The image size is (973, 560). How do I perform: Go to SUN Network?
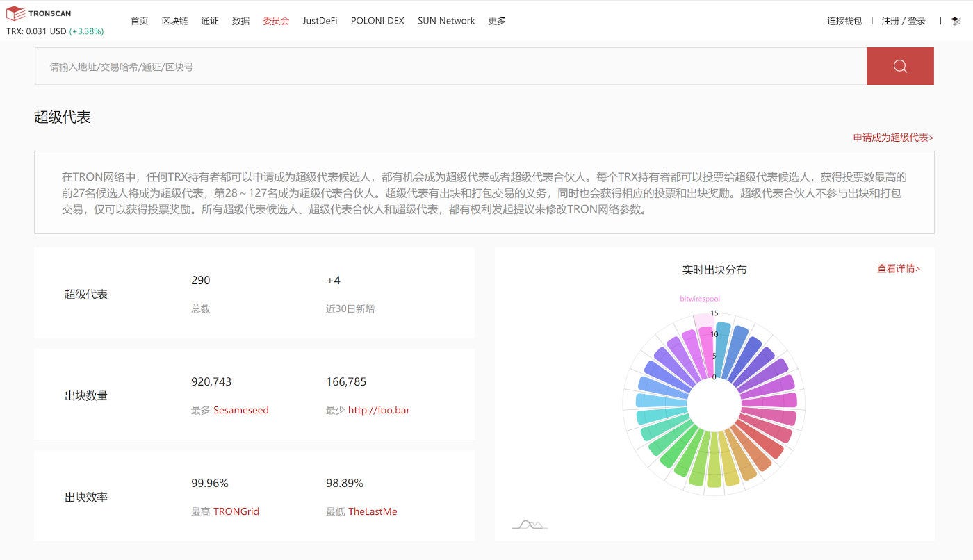446,21
